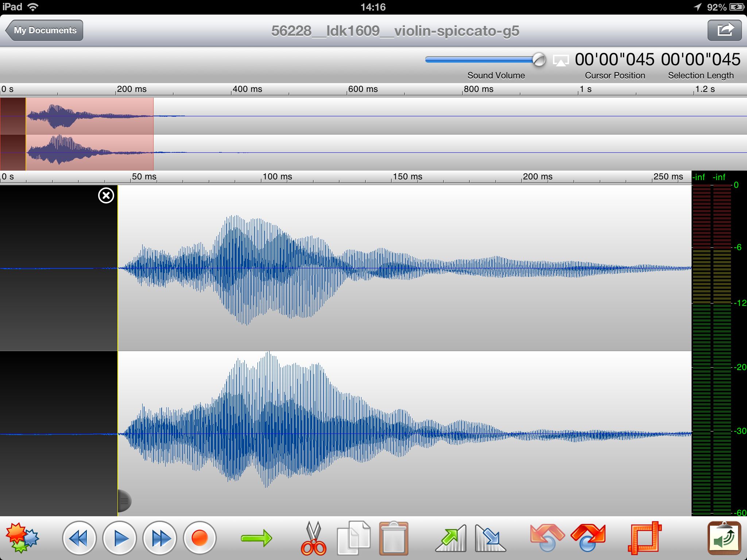Open the share export button

coord(724,30)
